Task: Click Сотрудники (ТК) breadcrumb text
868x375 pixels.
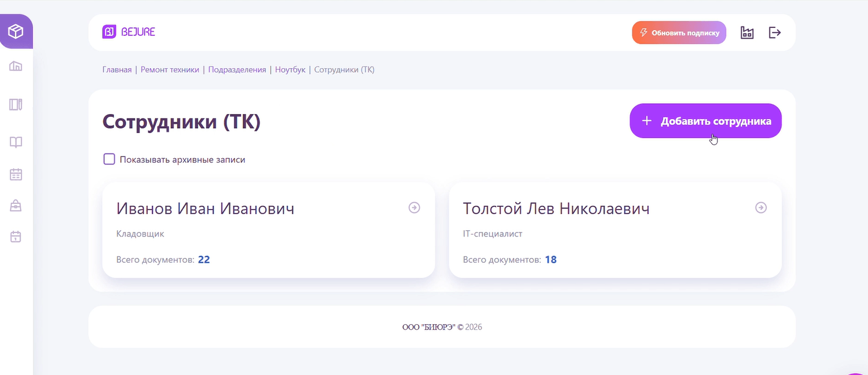Action: tap(344, 70)
